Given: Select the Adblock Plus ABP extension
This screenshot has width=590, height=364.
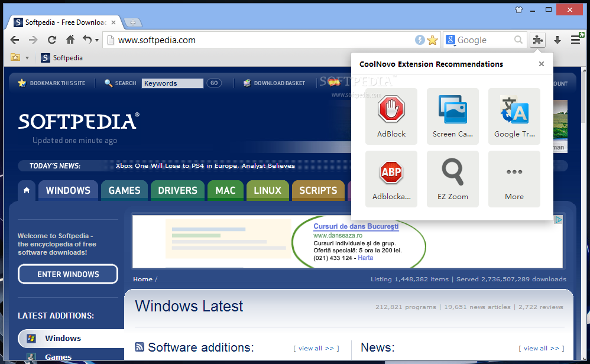Looking at the screenshot, I should point(391,179).
